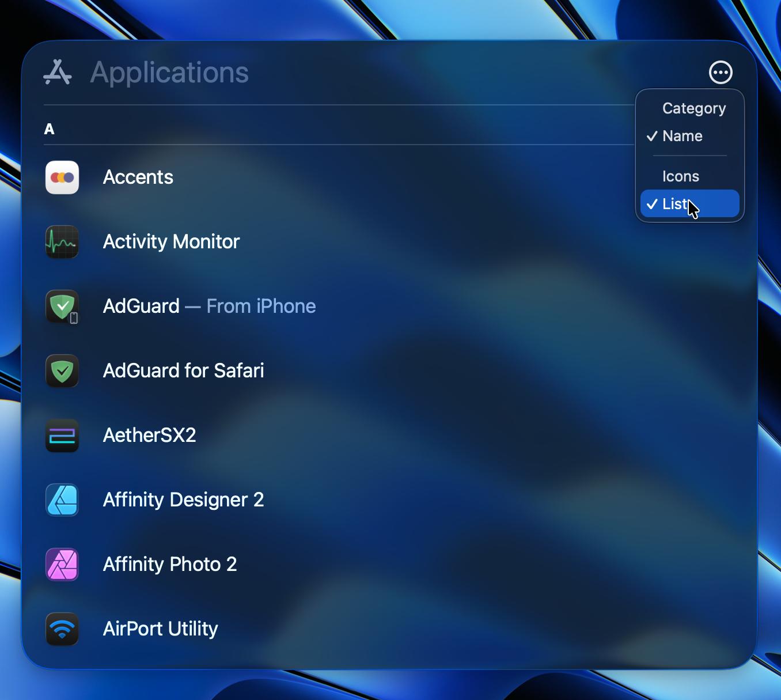Click the Activity Monitor label text
The image size is (781, 700).
click(170, 242)
